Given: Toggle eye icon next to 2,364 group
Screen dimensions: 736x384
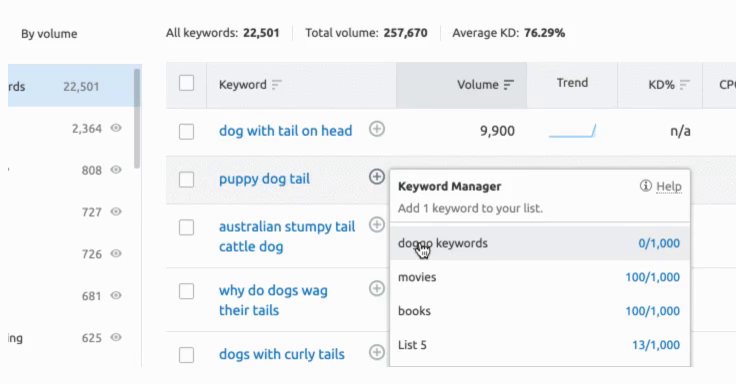Looking at the screenshot, I should 116,128.
